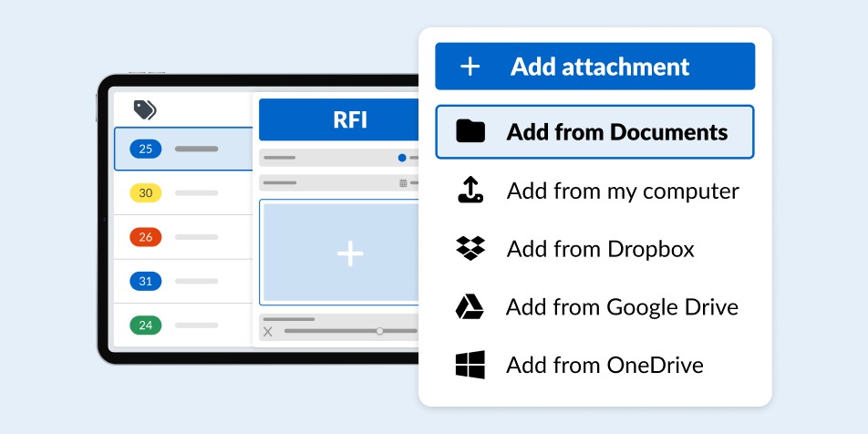Choose Add from my computer
Screen dimensions: 868x434
(x=622, y=191)
